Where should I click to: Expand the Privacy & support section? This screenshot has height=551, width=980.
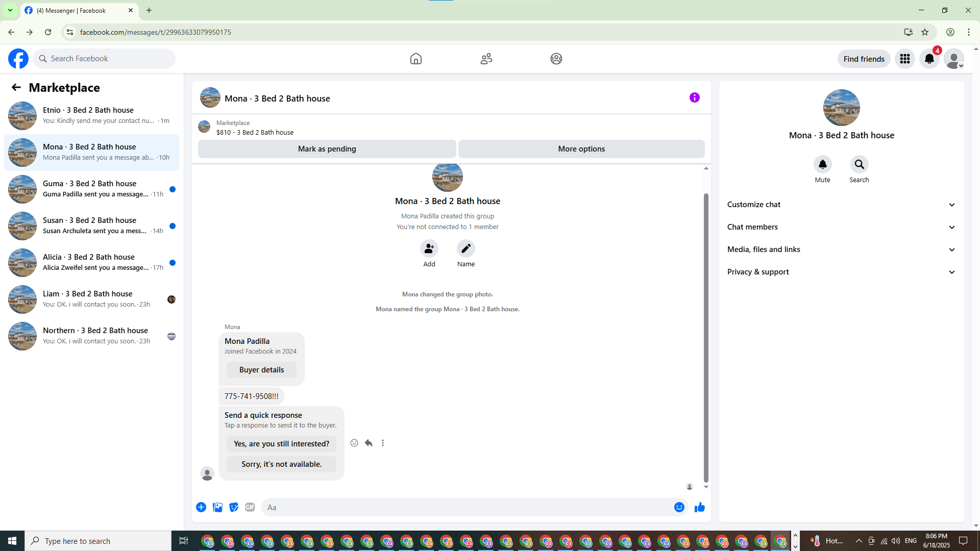(842, 272)
